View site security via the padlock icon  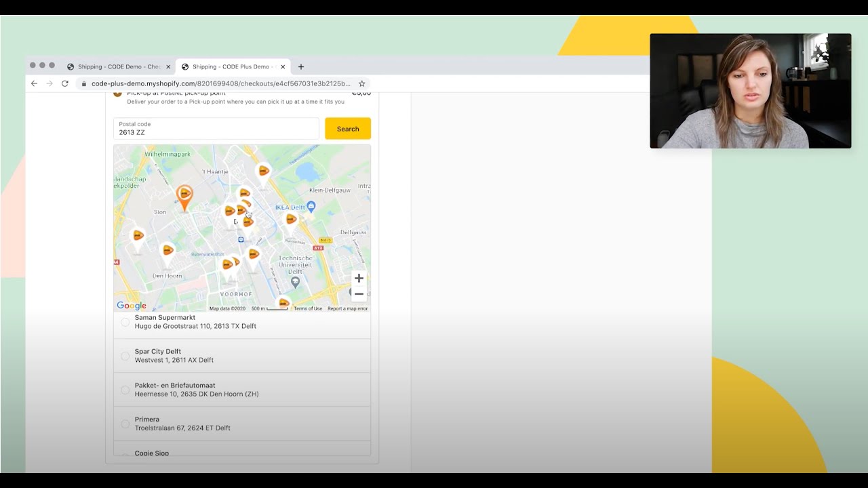pyautogui.click(x=83, y=83)
